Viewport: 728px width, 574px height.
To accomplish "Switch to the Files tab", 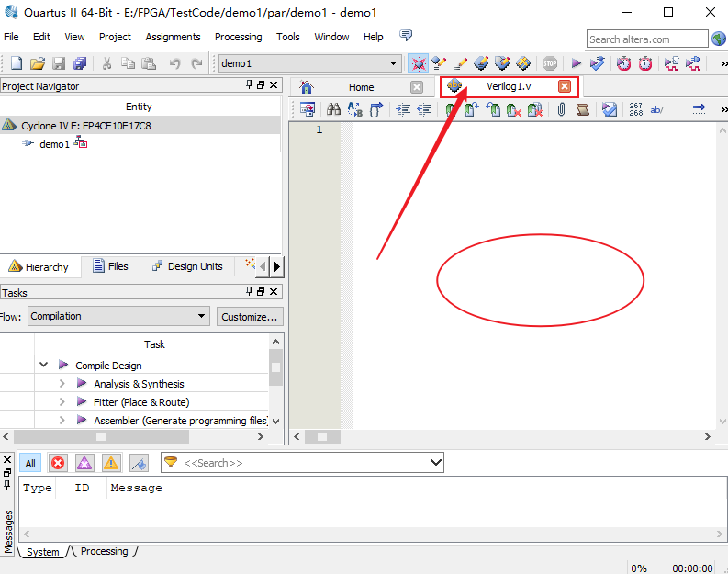I will coord(110,266).
